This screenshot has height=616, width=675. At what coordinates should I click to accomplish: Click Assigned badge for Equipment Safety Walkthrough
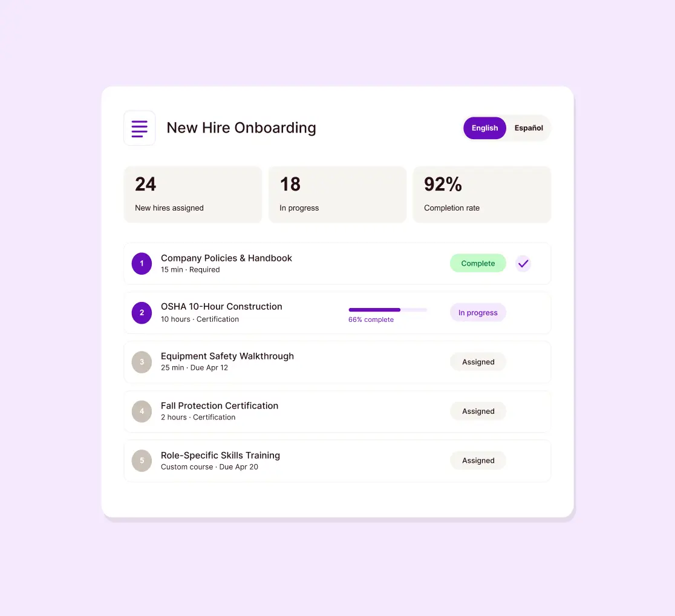[x=478, y=362]
